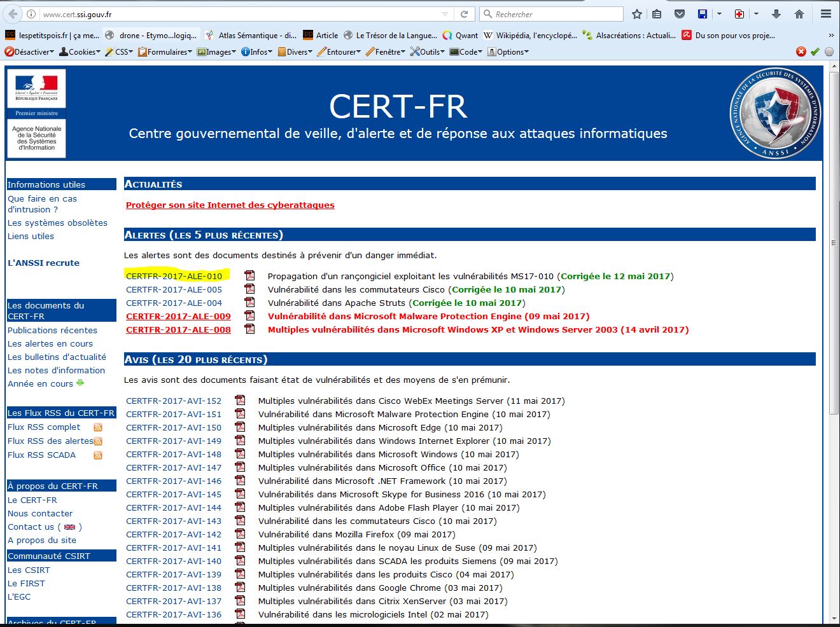The image size is (840, 627).
Task: Click RSS icon next to Flux RSS complet
Action: click(98, 427)
